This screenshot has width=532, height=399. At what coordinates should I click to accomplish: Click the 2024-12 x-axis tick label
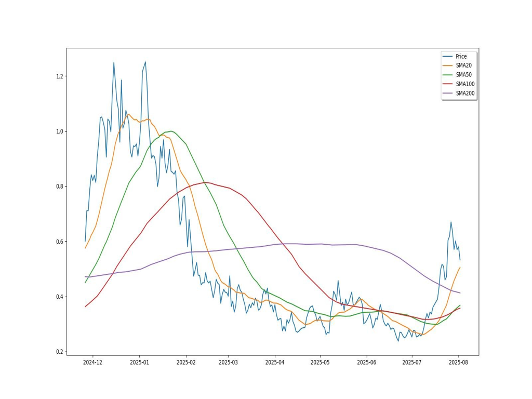click(x=92, y=362)
